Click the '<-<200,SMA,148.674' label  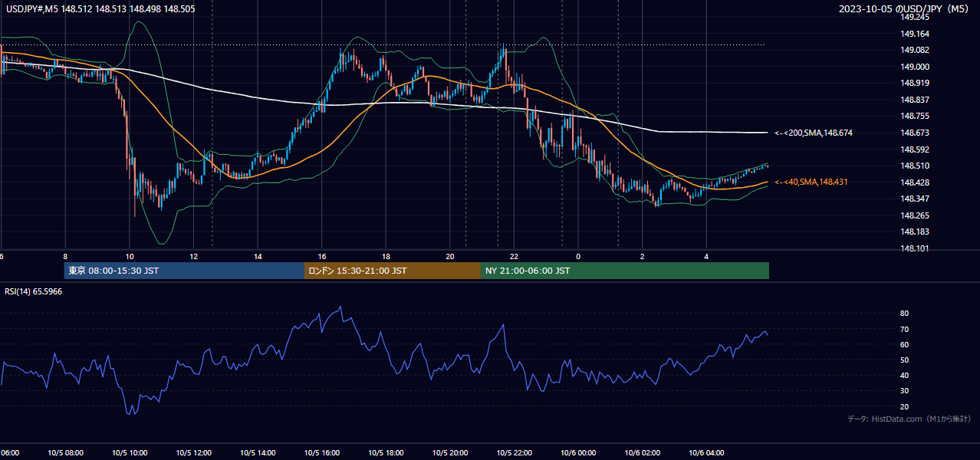(x=814, y=133)
